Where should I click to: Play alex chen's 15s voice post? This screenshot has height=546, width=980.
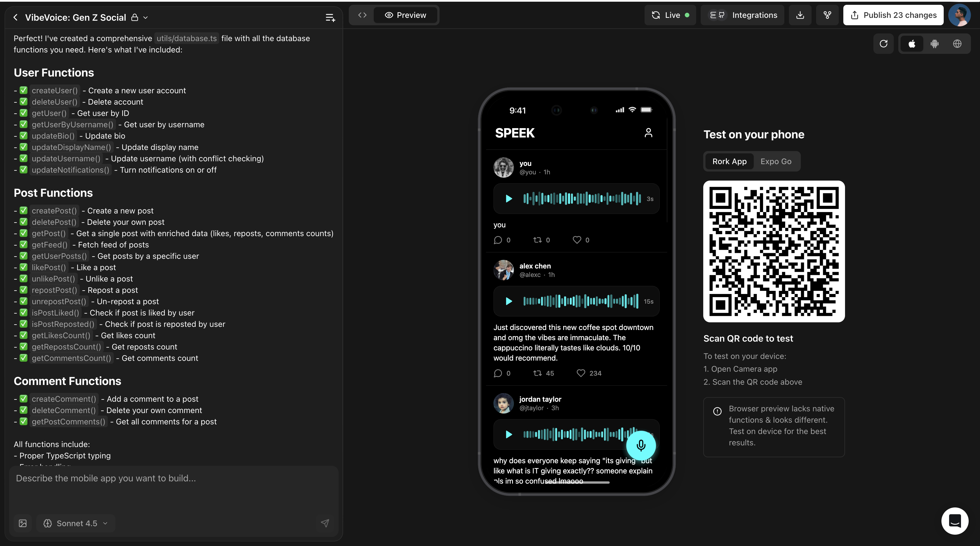[509, 302]
